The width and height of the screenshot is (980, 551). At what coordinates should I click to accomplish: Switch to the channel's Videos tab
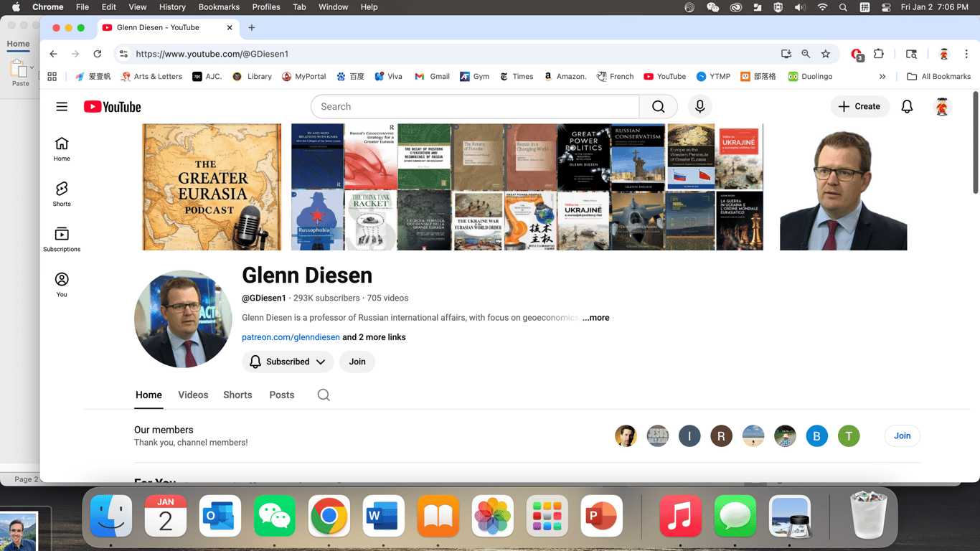tap(193, 395)
